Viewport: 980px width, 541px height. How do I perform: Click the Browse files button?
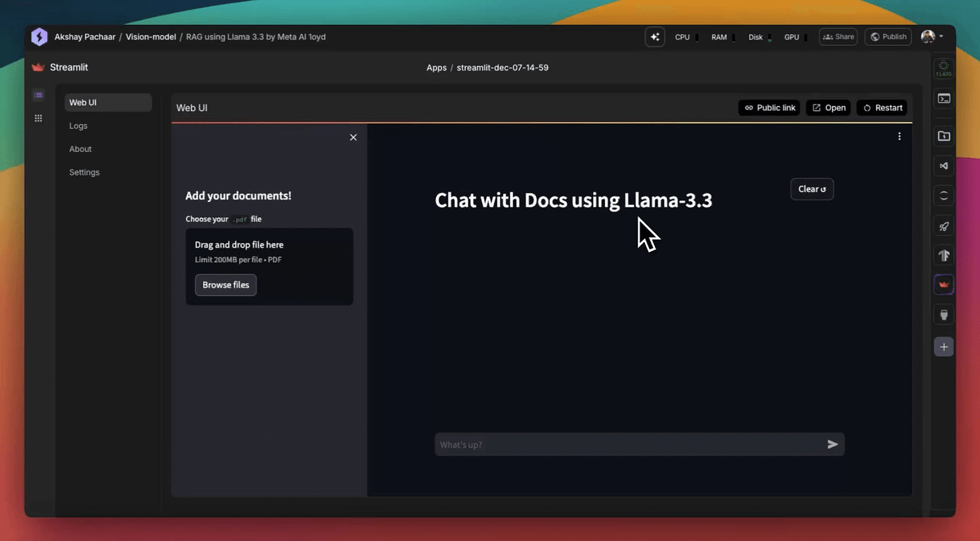tap(225, 285)
